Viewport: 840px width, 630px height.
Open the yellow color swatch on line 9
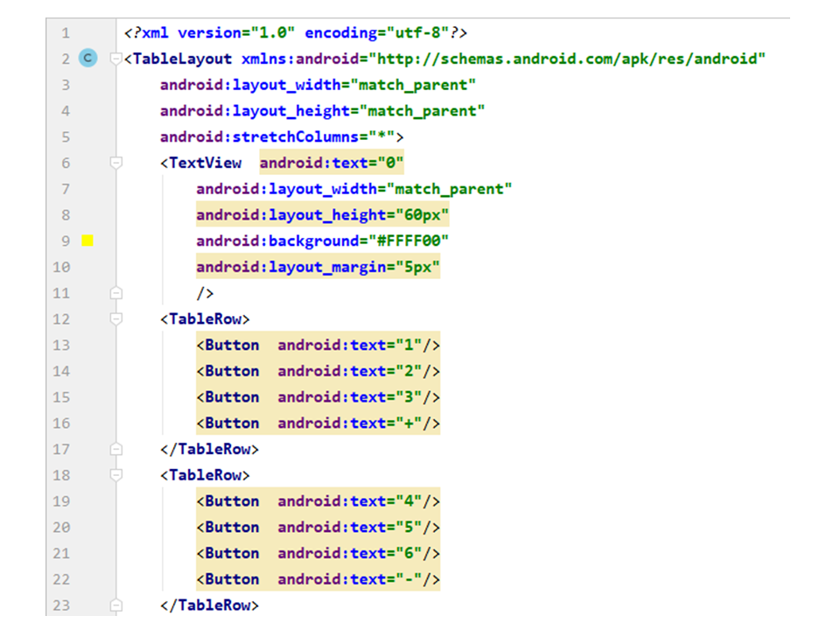87,241
